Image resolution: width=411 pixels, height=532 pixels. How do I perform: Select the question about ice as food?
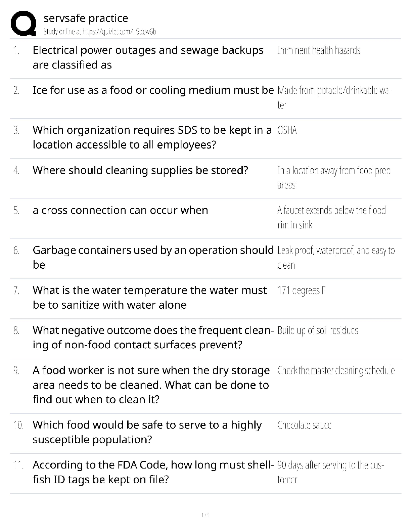coord(153,90)
